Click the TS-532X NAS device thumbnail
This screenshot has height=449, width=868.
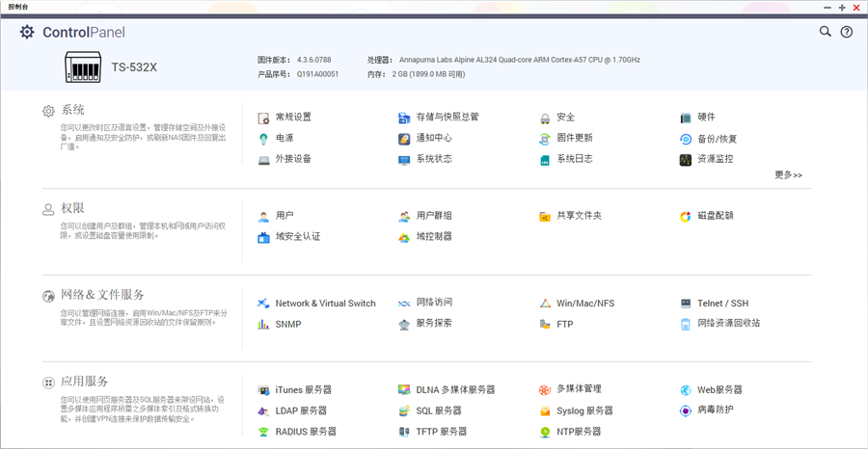(x=83, y=67)
